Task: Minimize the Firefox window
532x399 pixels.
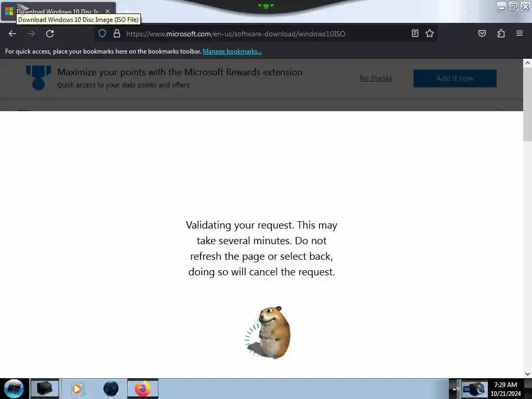Action: [x=501, y=6]
